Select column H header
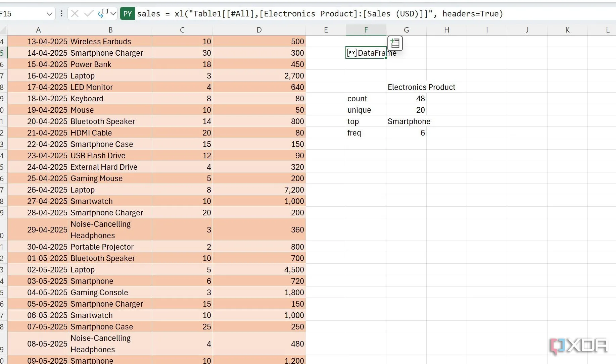 (x=446, y=30)
